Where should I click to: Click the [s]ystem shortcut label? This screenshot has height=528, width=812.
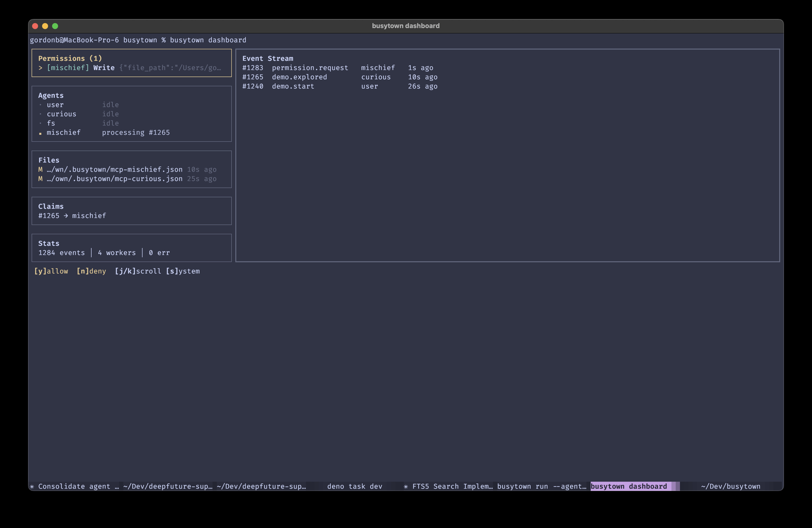[x=183, y=271]
